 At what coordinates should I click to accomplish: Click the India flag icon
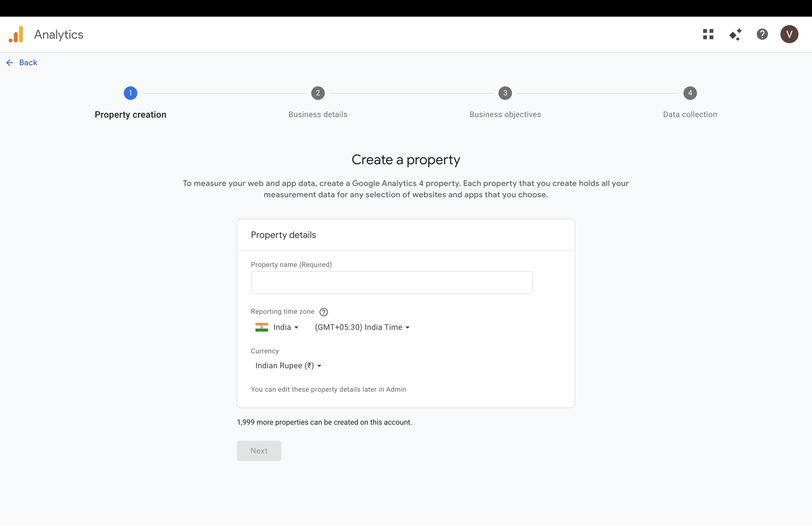point(262,327)
